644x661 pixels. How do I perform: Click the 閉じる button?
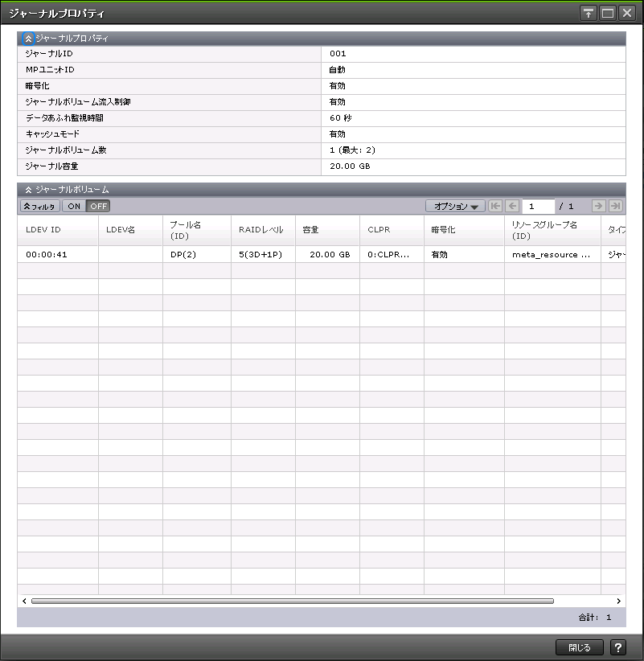(579, 647)
